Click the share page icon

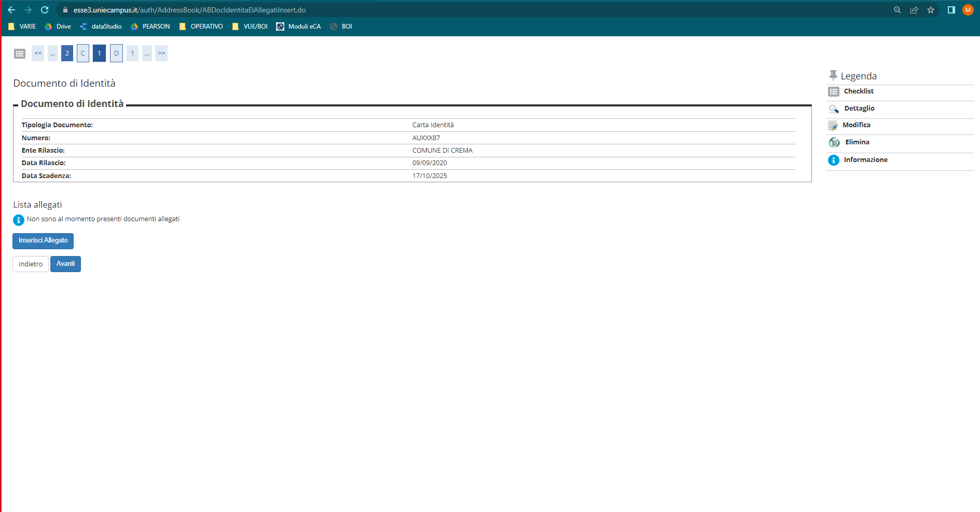(914, 10)
